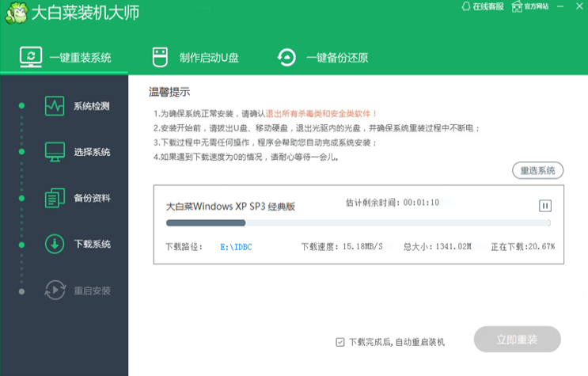This screenshot has height=376, width=588.
Task: Click the 重选系统 button
Action: click(x=537, y=170)
